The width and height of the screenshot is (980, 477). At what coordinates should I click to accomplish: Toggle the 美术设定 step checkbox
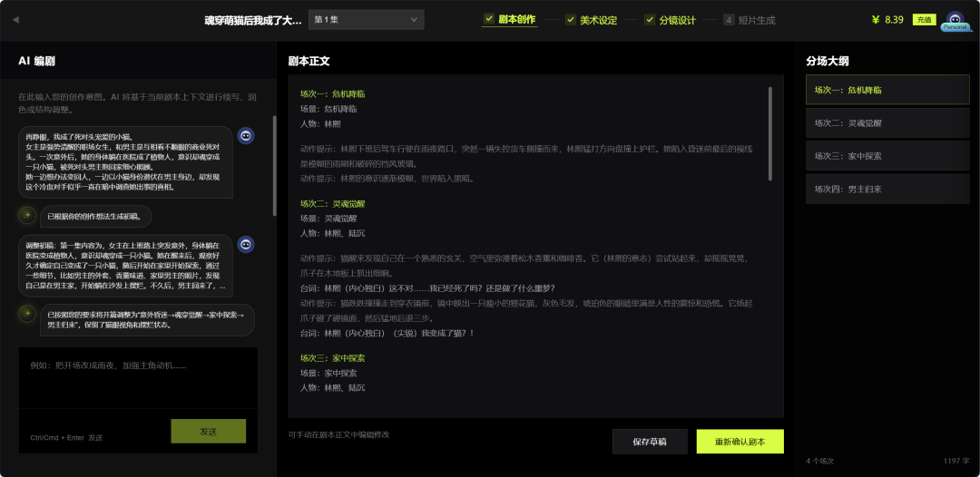(x=570, y=20)
